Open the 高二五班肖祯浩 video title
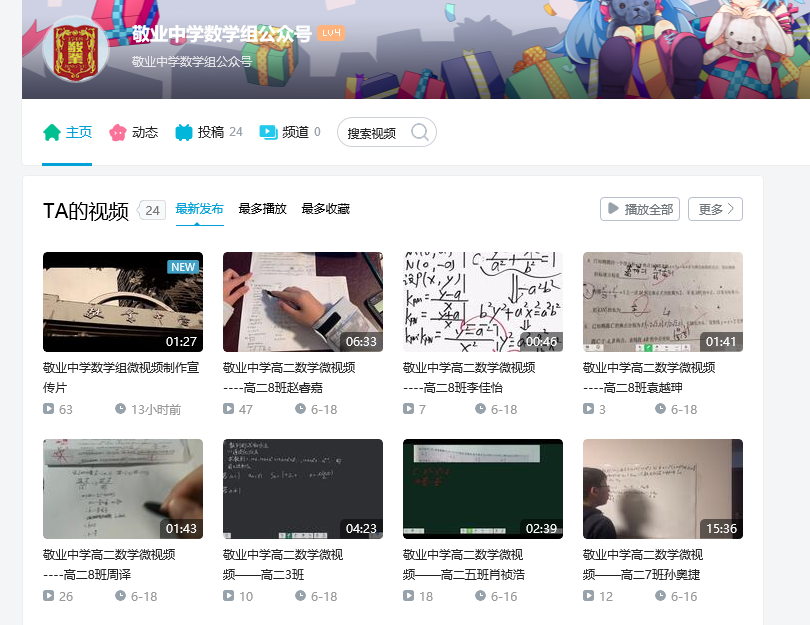The height and width of the screenshot is (625, 810). pos(466,564)
